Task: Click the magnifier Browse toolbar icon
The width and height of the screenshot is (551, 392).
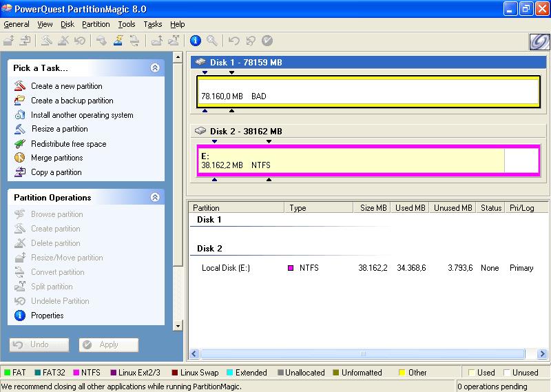Action: 212,41
